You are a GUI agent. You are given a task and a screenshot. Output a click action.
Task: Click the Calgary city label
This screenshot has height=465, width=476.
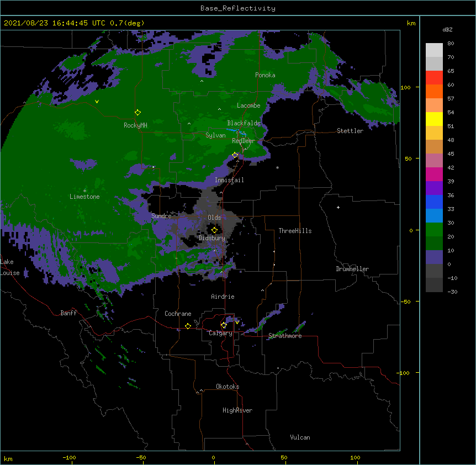pos(220,333)
